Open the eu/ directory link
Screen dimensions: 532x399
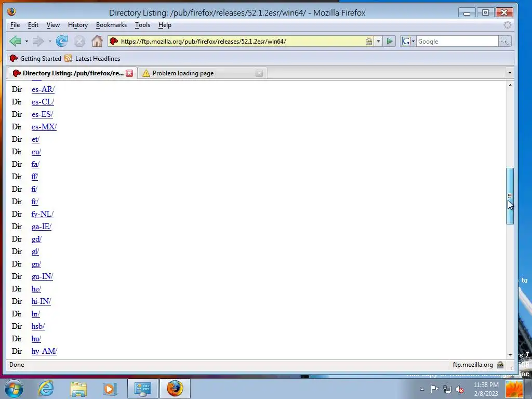(36, 152)
